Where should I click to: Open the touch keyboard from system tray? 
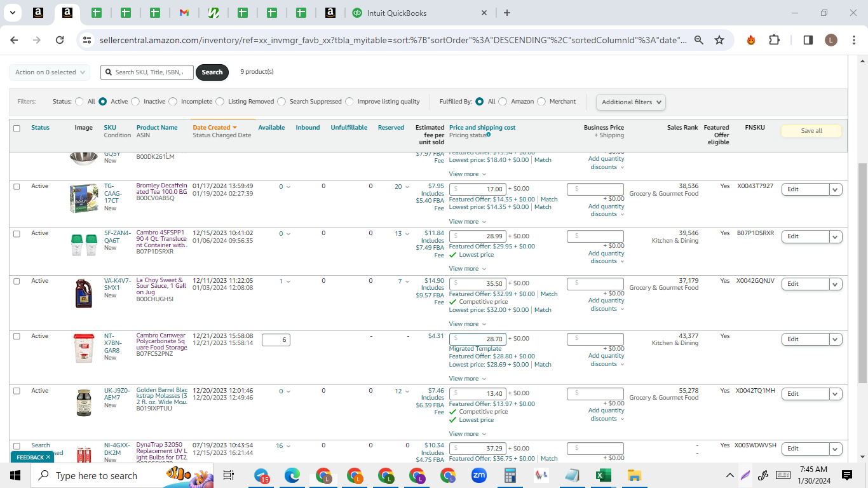click(x=783, y=475)
